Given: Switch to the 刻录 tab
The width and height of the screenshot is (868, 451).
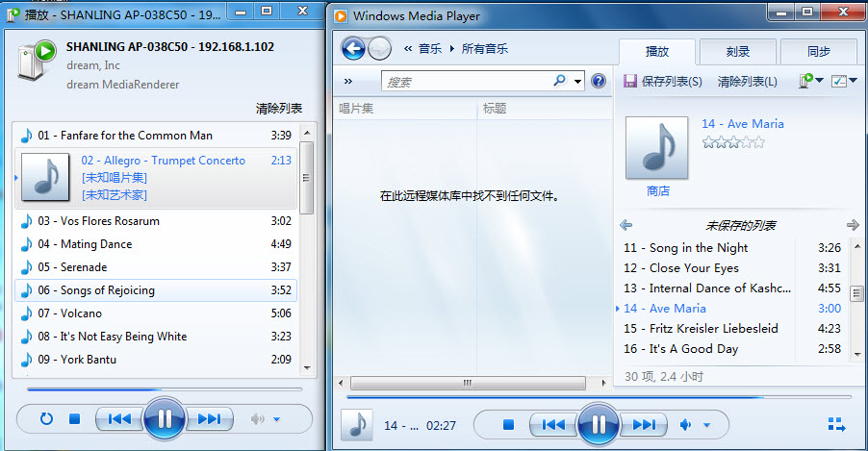Looking at the screenshot, I should tap(738, 52).
